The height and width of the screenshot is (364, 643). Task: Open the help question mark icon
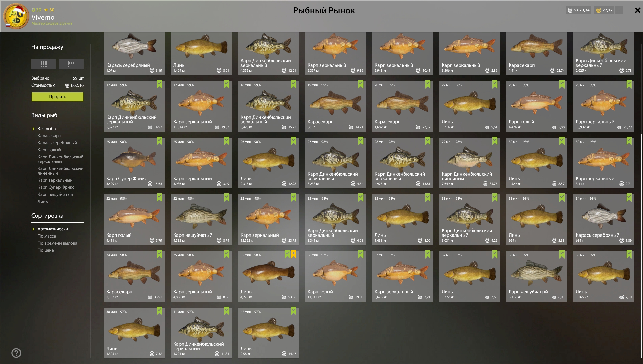(16, 353)
